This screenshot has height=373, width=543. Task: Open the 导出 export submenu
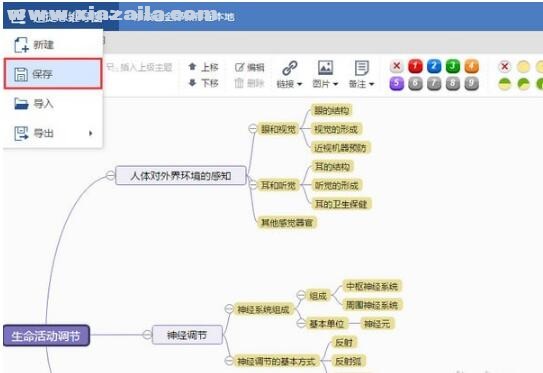click(53, 133)
